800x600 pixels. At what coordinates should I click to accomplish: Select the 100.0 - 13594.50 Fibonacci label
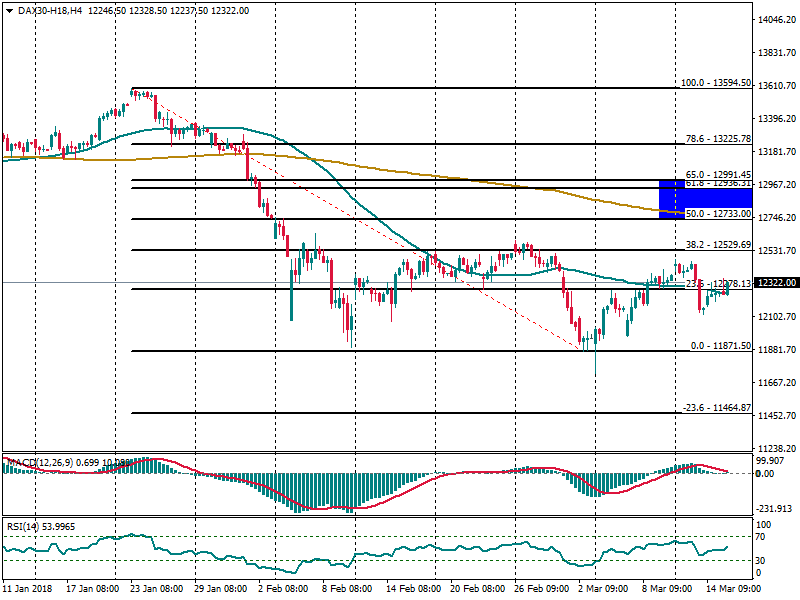pos(715,83)
